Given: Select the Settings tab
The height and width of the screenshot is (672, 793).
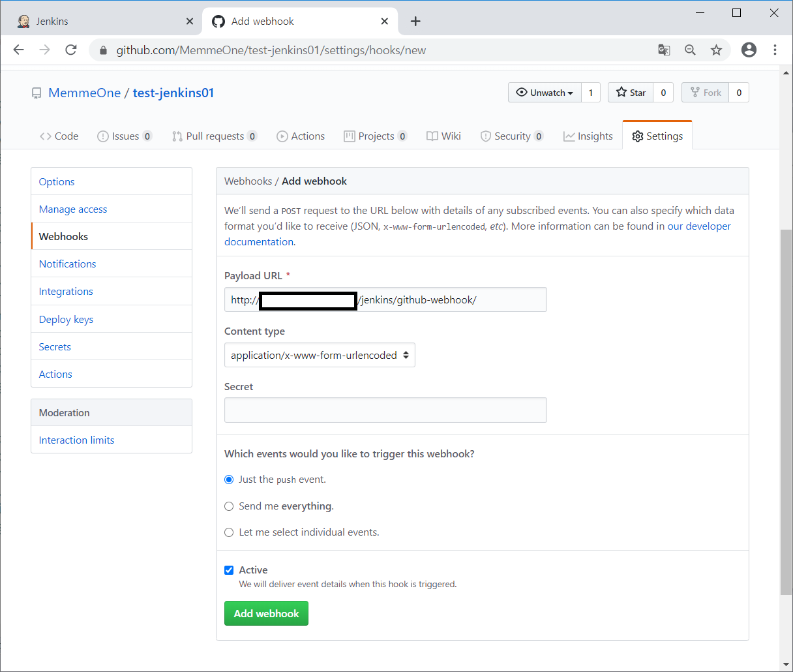Looking at the screenshot, I should pos(657,136).
